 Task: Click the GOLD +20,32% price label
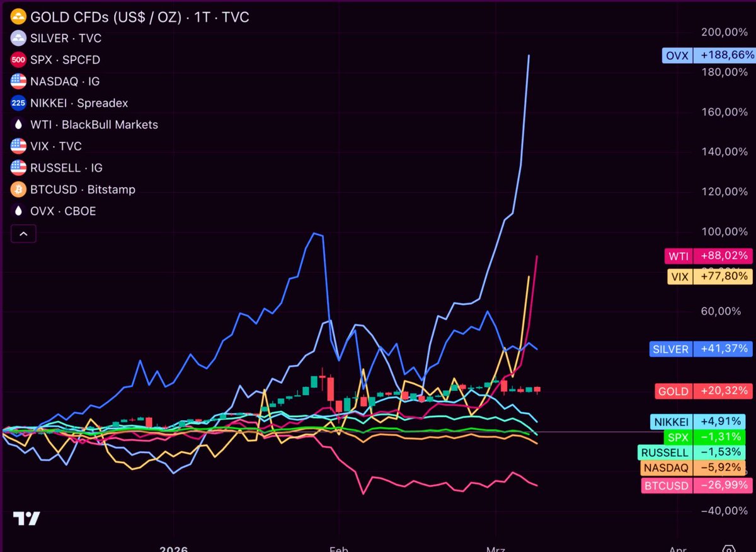point(704,391)
